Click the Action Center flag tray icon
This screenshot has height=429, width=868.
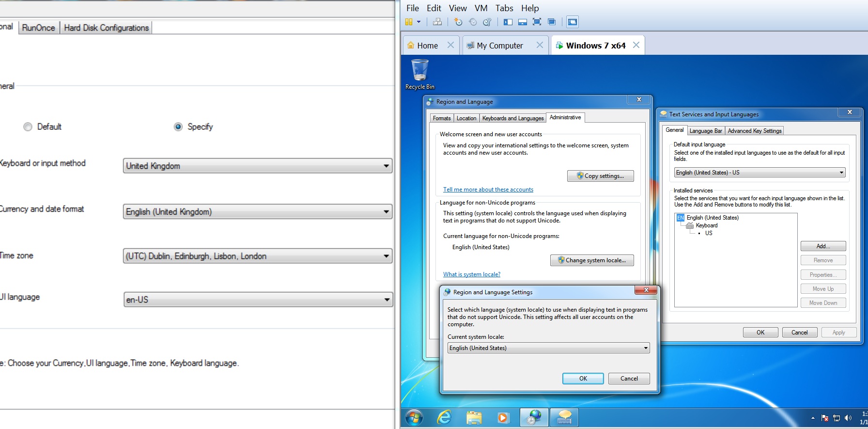[x=825, y=418]
